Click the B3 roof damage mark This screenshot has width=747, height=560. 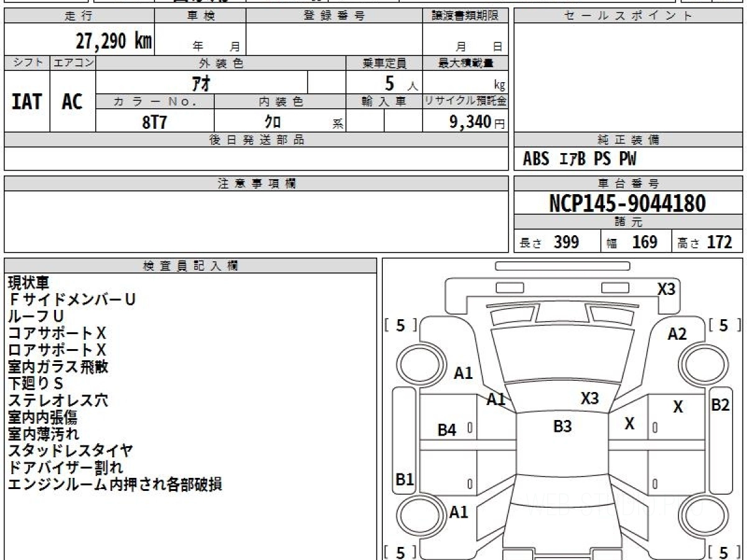click(563, 426)
